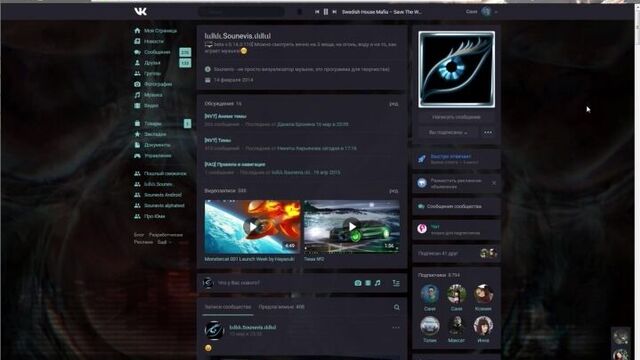Open subscriber Ксения avatar
This screenshot has width=640, height=360.
[483, 294]
